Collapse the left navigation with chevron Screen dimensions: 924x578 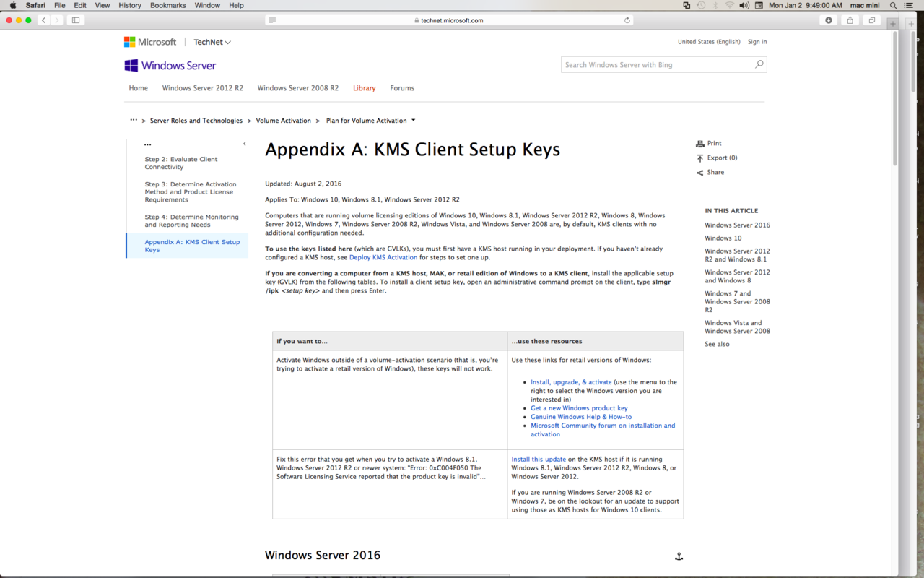(245, 144)
